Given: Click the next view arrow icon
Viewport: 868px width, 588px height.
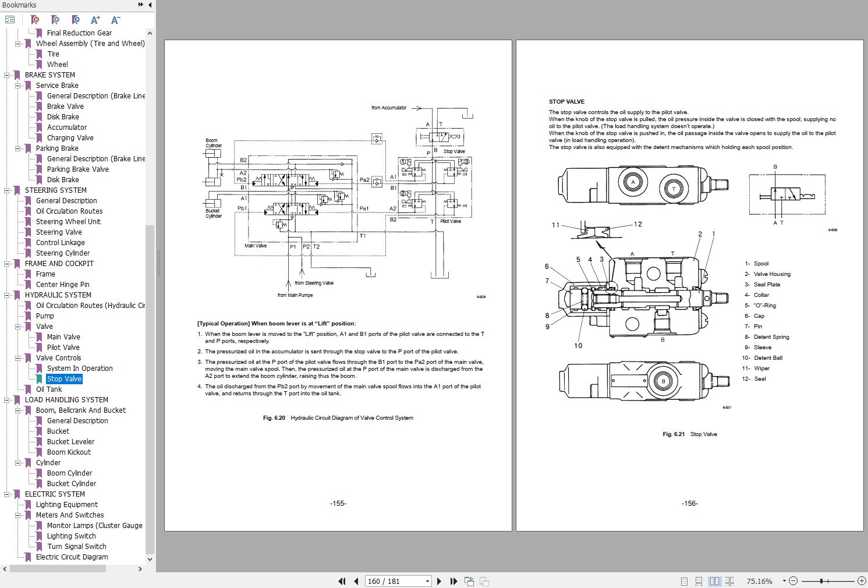Looking at the screenshot, I should click(484, 581).
